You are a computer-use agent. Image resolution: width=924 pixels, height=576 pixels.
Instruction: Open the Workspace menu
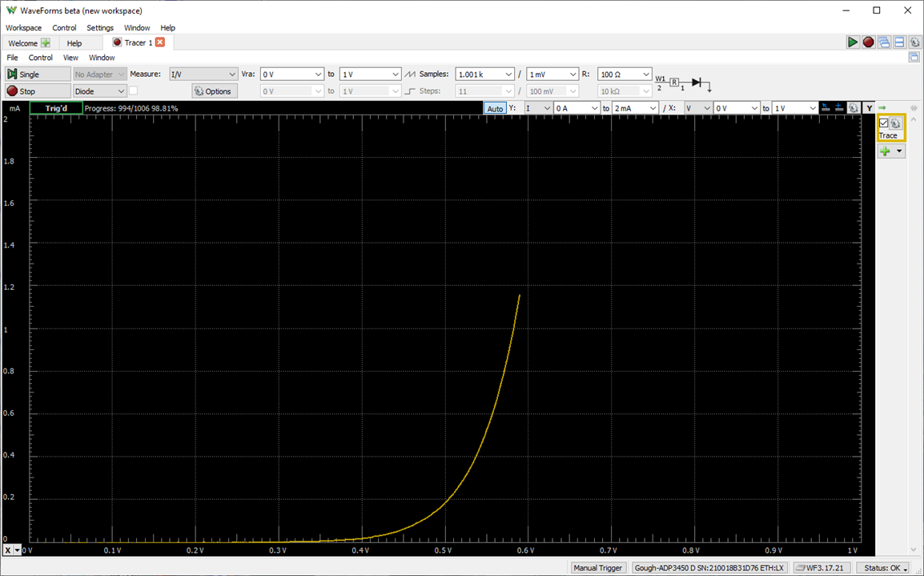tap(23, 28)
